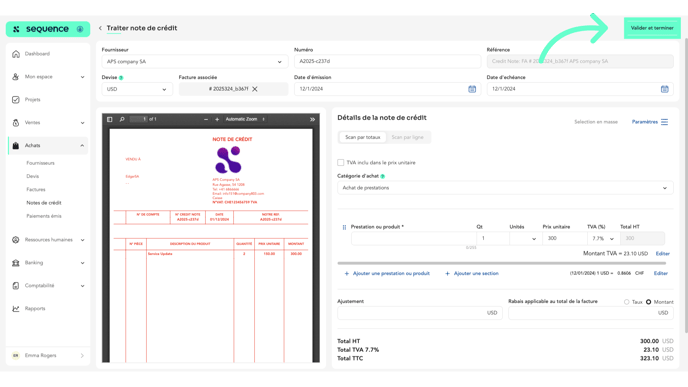The width and height of the screenshot is (688, 387).
Task: Open the TVA 7.7% dropdown
Action: (x=603, y=239)
